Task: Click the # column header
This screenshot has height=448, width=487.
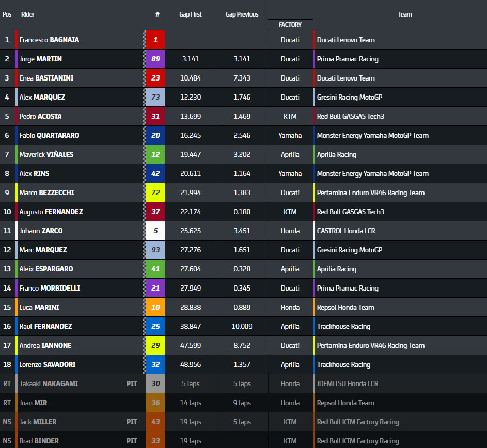Action: pos(158,14)
